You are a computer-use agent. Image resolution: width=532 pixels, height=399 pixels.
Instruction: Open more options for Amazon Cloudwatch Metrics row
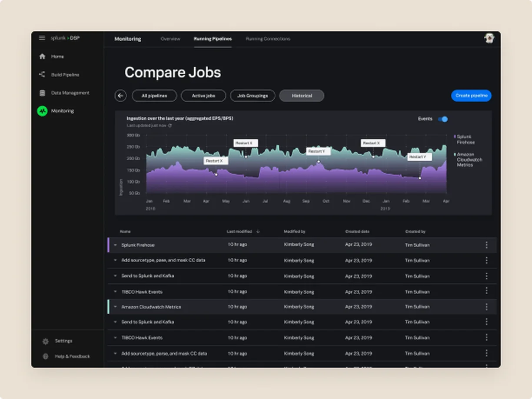point(486,307)
